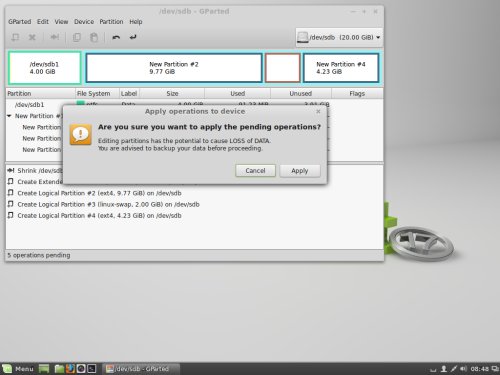Confirm with the Apply button in dialog
This screenshot has width=500, height=375.
(x=300, y=171)
